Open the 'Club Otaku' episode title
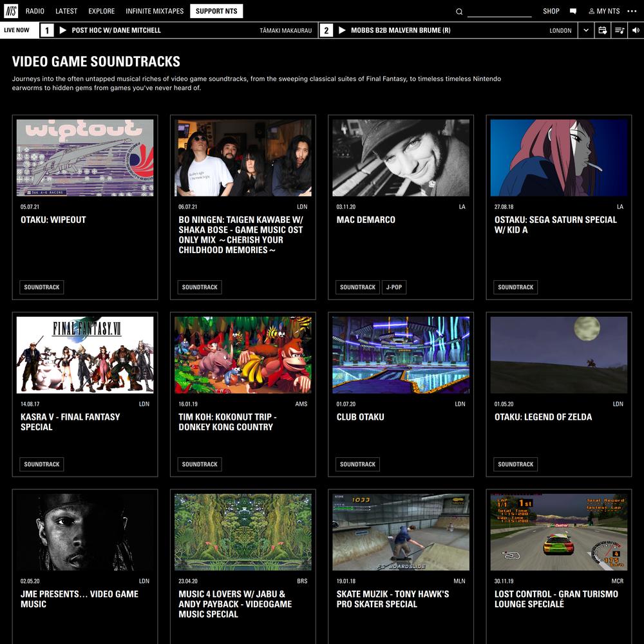 pos(360,417)
